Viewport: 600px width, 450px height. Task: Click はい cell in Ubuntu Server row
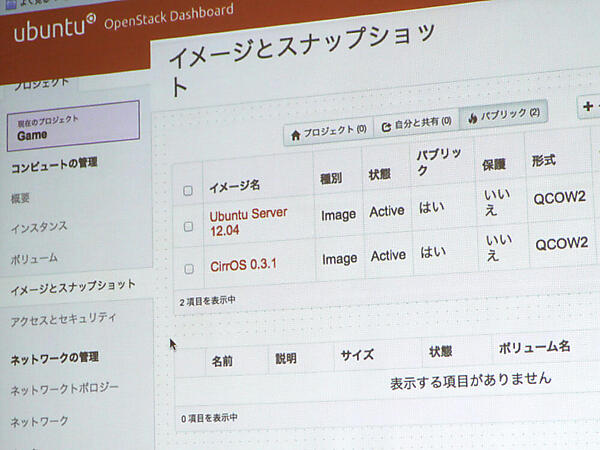tap(432, 207)
